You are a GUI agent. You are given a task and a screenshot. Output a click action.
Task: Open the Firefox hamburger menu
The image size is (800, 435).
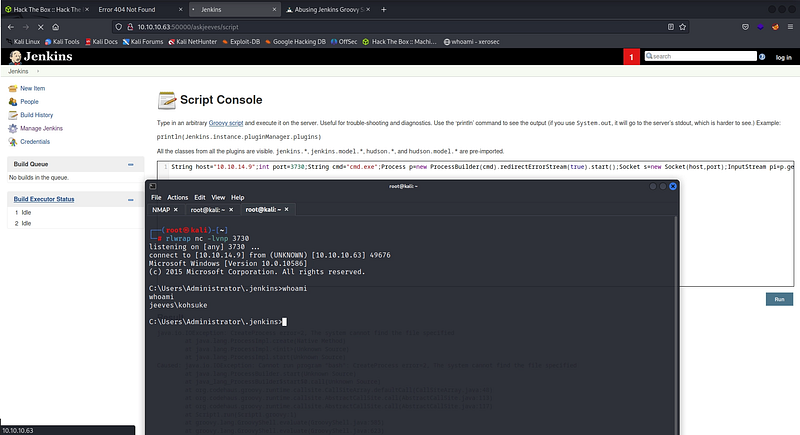point(790,27)
